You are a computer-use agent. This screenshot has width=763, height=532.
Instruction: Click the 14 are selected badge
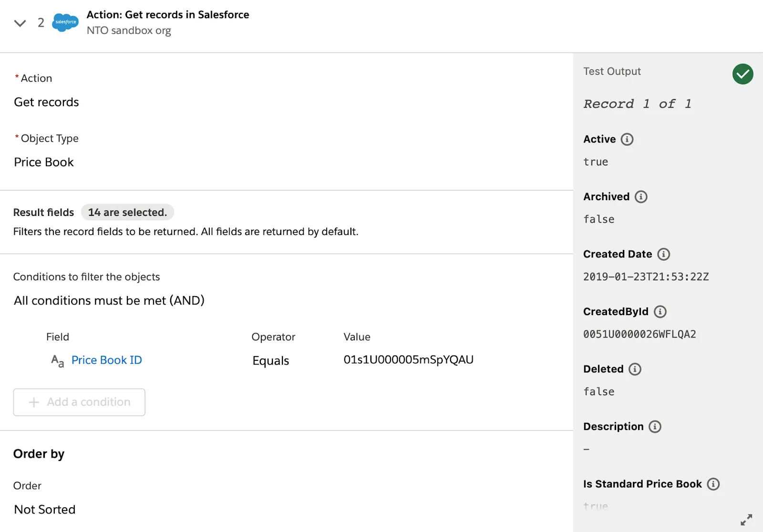127,212
